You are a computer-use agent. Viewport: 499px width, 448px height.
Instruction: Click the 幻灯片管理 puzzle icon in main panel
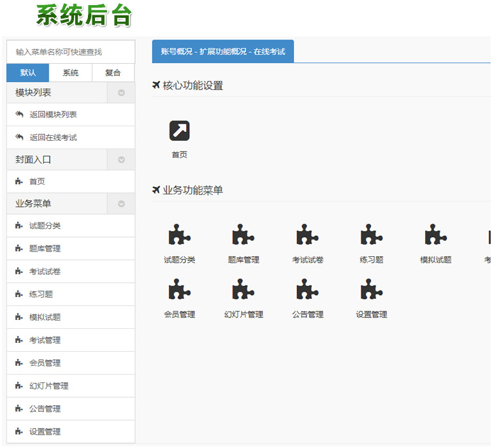tap(243, 290)
